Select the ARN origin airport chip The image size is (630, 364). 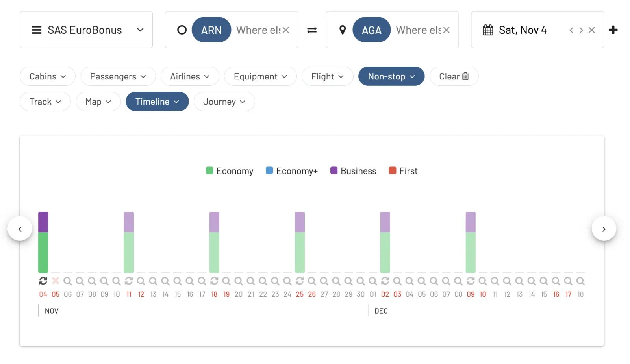[x=211, y=30]
